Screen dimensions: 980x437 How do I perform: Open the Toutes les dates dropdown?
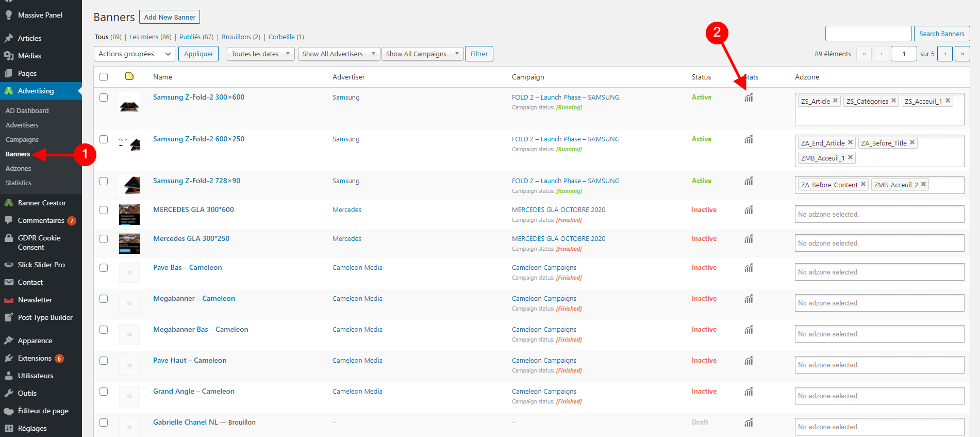click(x=260, y=54)
